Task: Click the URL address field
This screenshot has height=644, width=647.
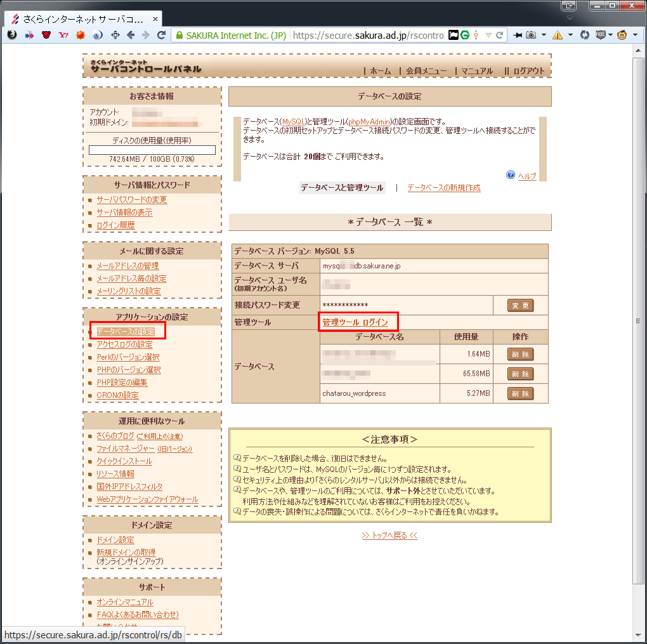Action: click(x=368, y=36)
